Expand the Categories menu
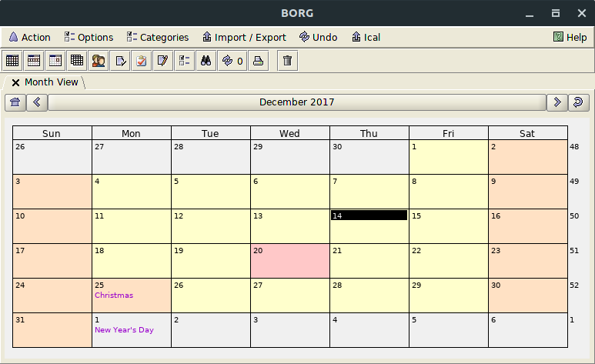The height and width of the screenshot is (364, 595). (157, 37)
